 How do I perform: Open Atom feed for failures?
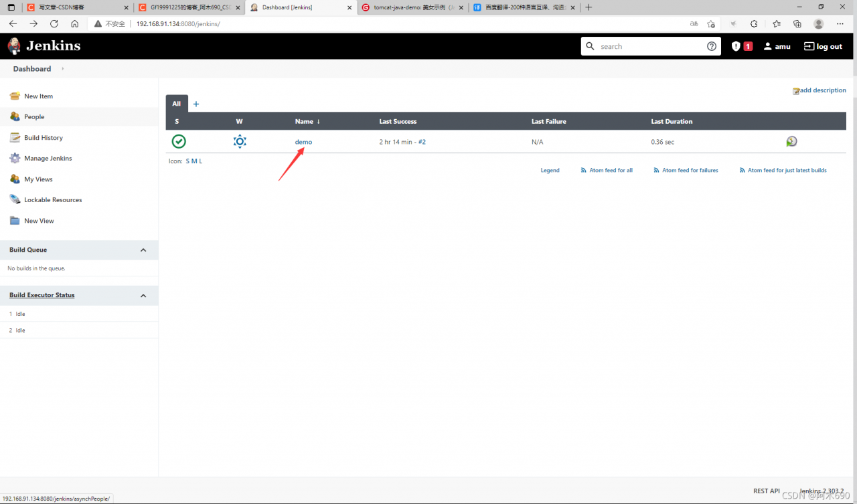coord(686,171)
